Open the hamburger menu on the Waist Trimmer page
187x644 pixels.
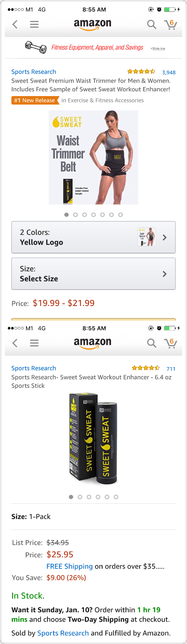[x=34, y=24]
